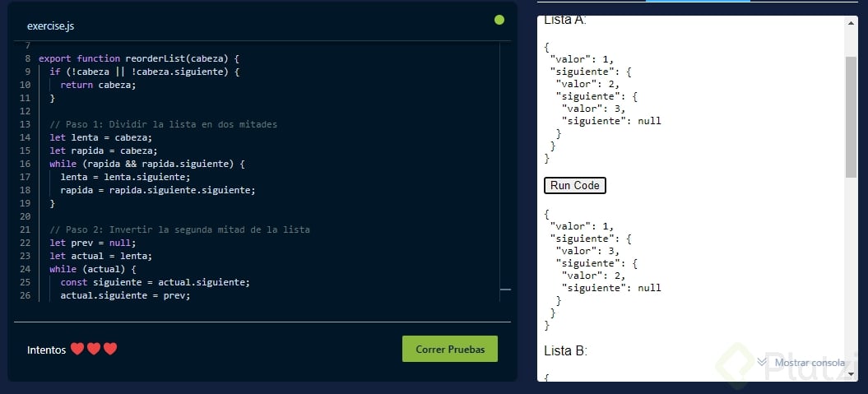Click the '"siguiente": null' line below Run Code

pyautogui.click(x=611, y=288)
